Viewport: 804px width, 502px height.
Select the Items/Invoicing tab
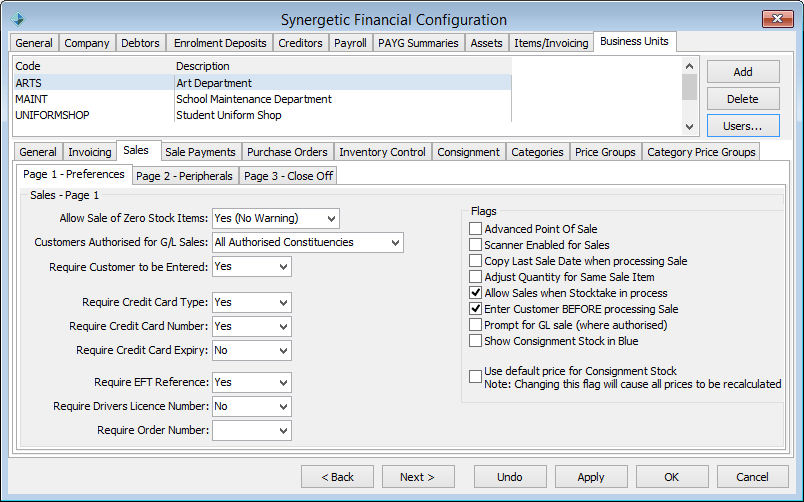(551, 43)
